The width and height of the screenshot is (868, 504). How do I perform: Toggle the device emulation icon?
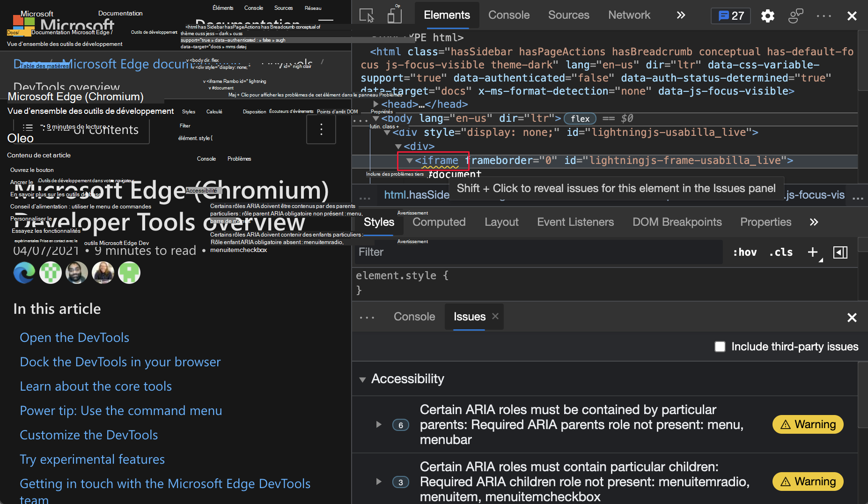pyautogui.click(x=394, y=15)
